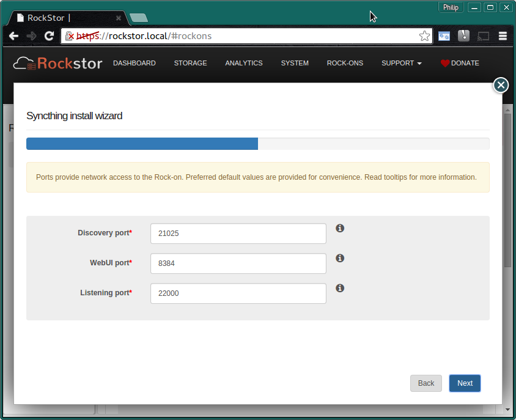Viewport: 516px width, 420px height.
Task: Click the "Discovery port" label
Action: pyautogui.click(x=105, y=233)
